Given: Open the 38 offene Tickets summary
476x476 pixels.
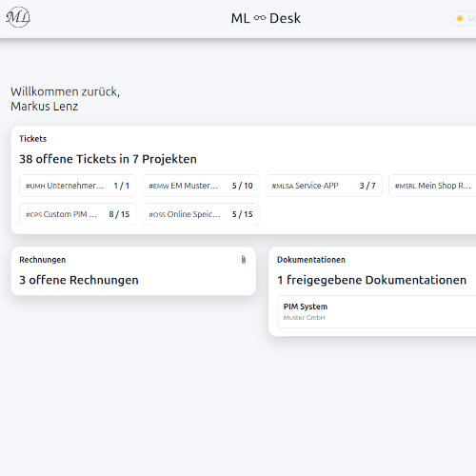Looking at the screenshot, I should (x=108, y=159).
